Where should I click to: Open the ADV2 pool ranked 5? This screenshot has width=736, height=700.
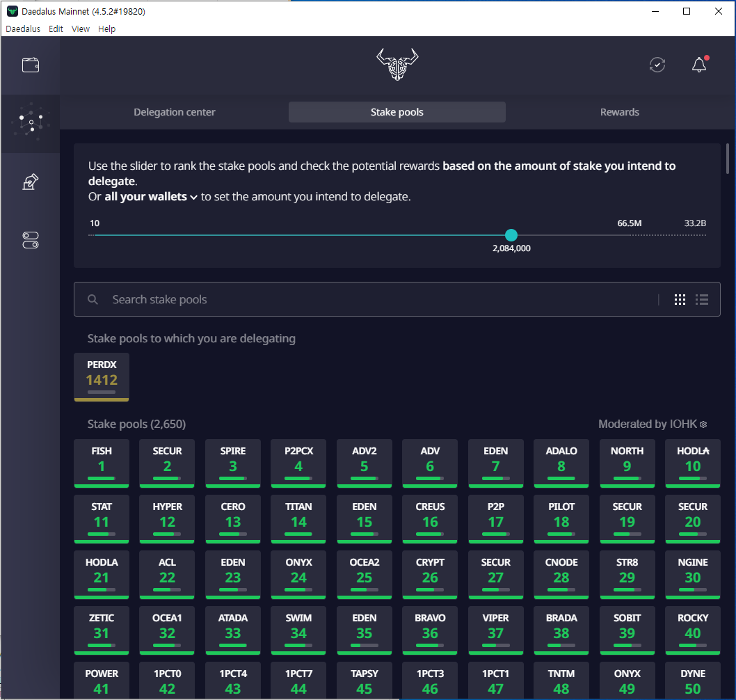point(365,463)
